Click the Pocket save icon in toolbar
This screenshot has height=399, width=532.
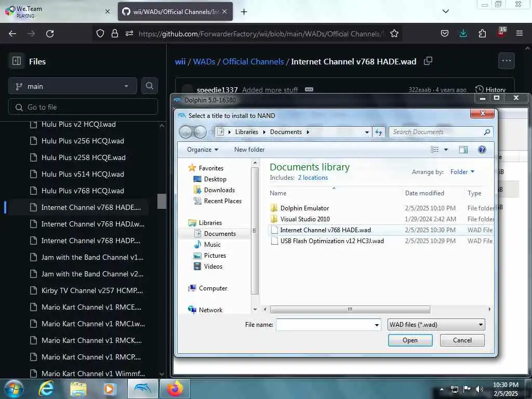pos(445,33)
